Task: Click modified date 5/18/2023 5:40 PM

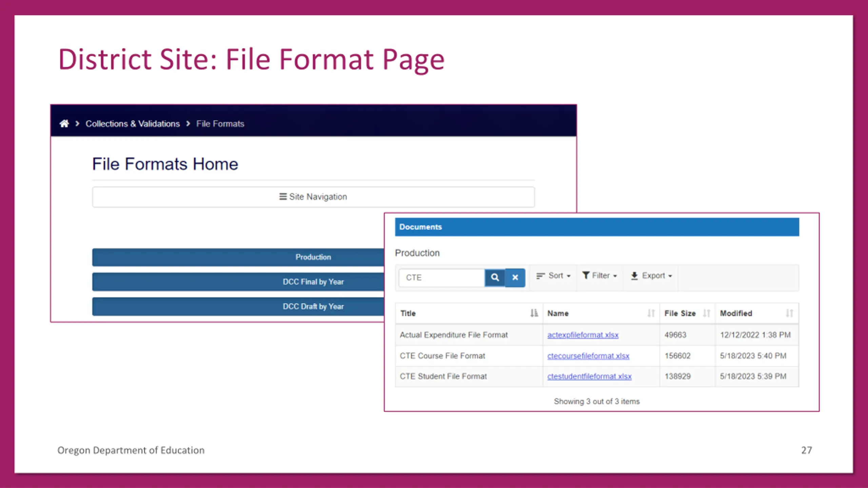Action: point(753,356)
